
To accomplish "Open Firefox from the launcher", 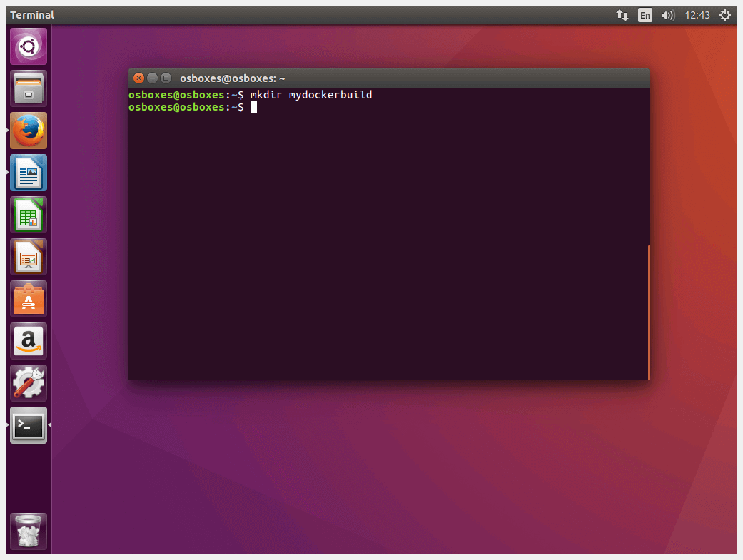I will coord(28,131).
